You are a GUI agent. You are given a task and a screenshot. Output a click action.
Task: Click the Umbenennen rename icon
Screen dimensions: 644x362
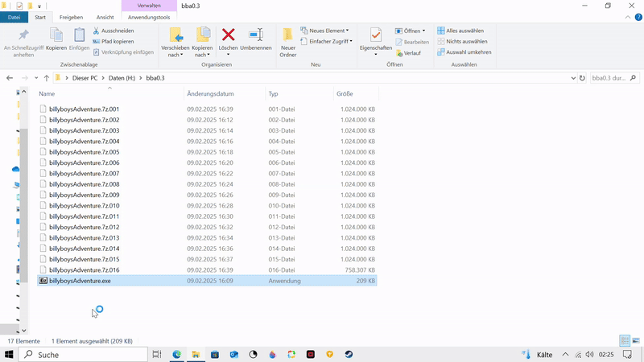point(256,35)
